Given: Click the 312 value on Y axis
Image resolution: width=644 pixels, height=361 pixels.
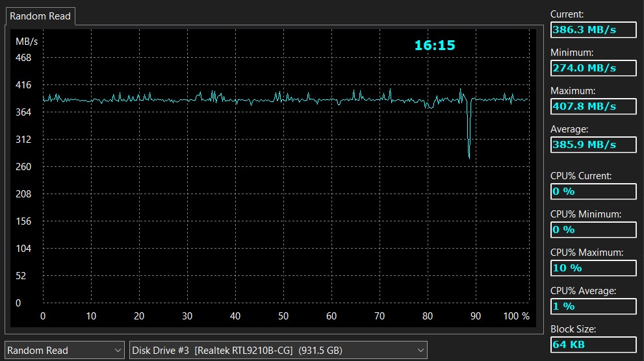Looking at the screenshot, I should [23, 140].
